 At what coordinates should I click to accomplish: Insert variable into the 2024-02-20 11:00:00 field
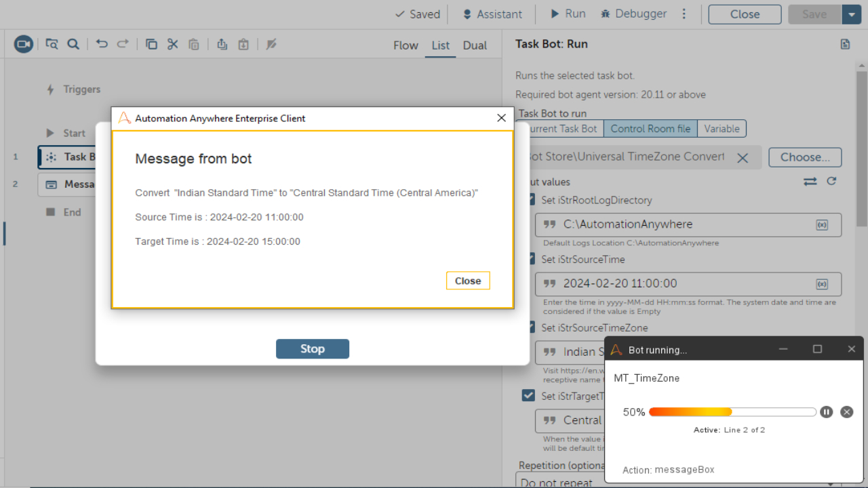coord(822,284)
